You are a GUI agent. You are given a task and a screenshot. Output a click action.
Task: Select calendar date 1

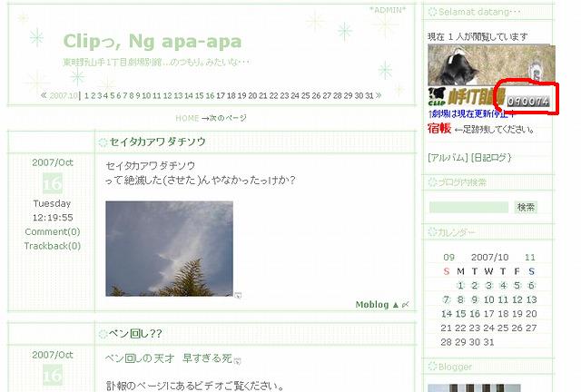pyautogui.click(x=460, y=285)
